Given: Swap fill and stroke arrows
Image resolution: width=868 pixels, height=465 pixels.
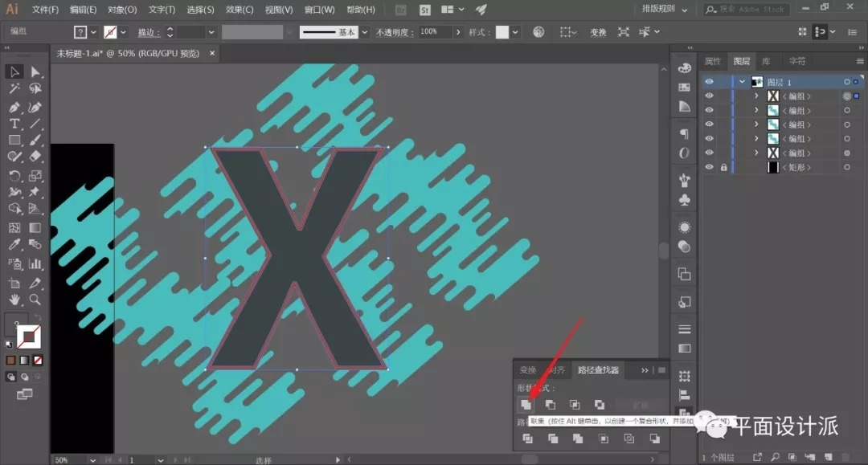Looking at the screenshot, I should pos(38,317).
